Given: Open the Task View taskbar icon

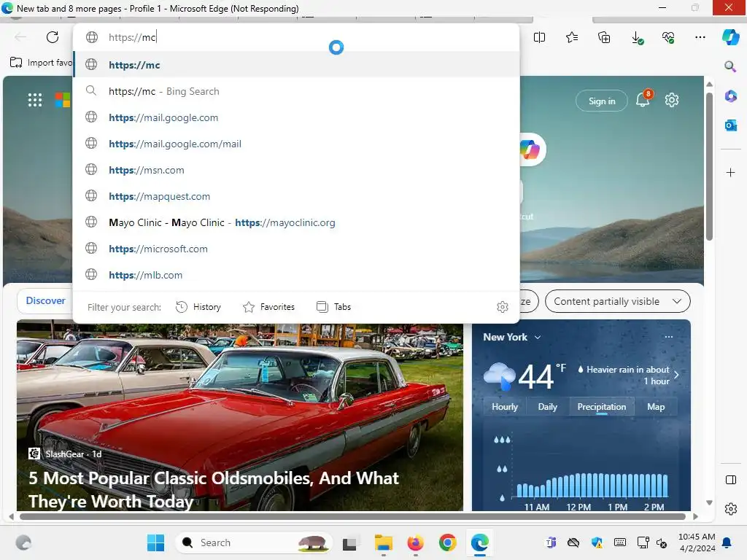Looking at the screenshot, I should pos(349,543).
